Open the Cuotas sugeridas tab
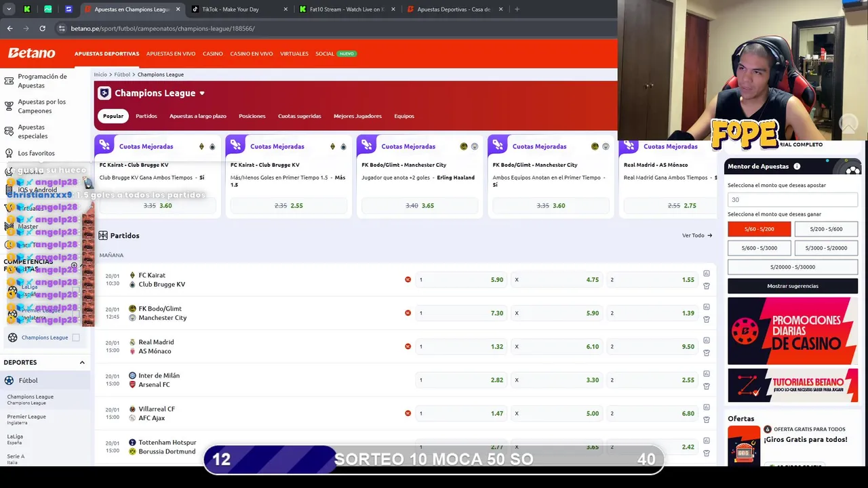The width and height of the screenshot is (868, 488). coord(299,116)
